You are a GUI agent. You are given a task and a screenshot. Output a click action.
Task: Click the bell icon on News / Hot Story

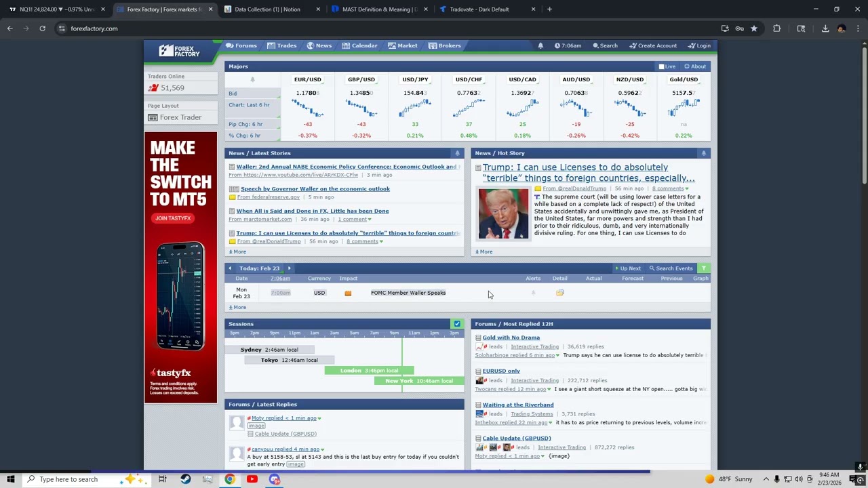(x=703, y=153)
